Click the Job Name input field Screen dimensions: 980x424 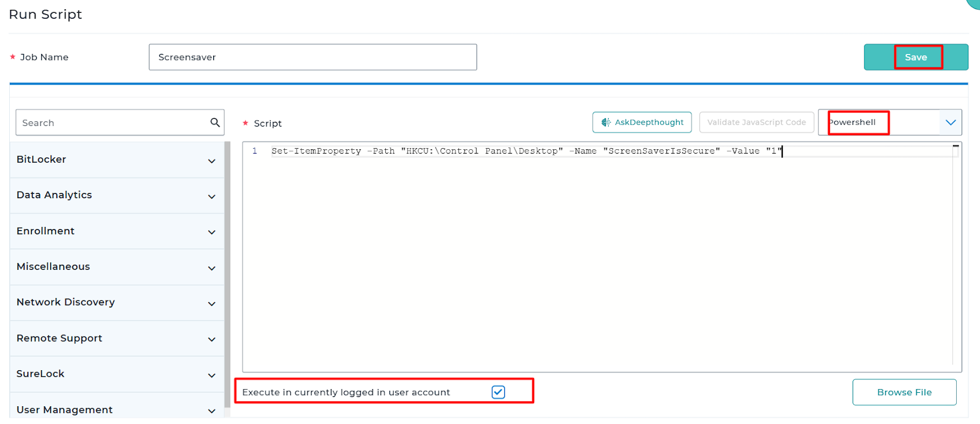tap(312, 57)
